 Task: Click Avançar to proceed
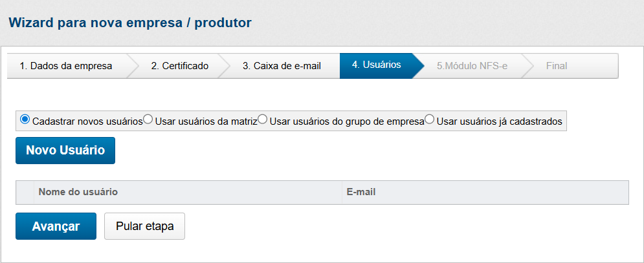pyautogui.click(x=56, y=226)
